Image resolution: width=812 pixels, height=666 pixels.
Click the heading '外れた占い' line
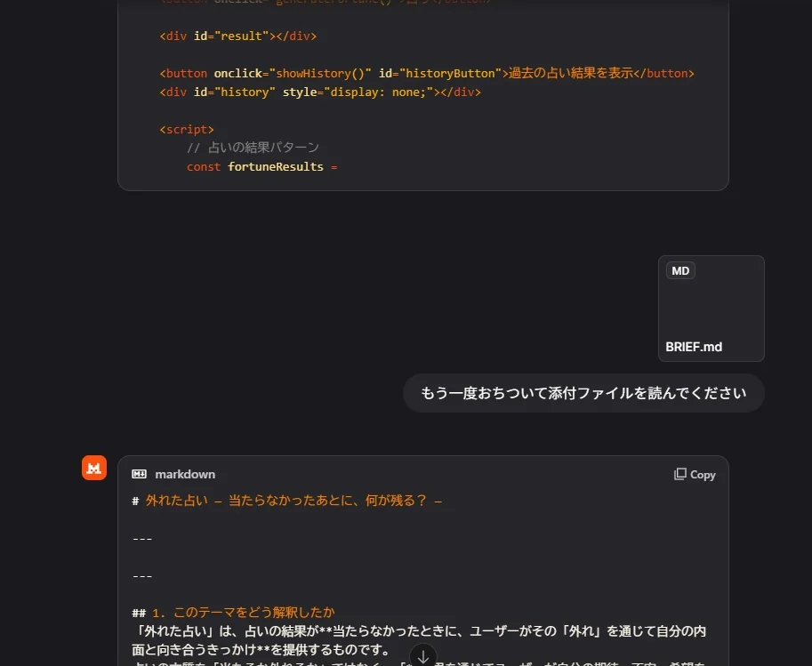pyautogui.click(x=287, y=501)
